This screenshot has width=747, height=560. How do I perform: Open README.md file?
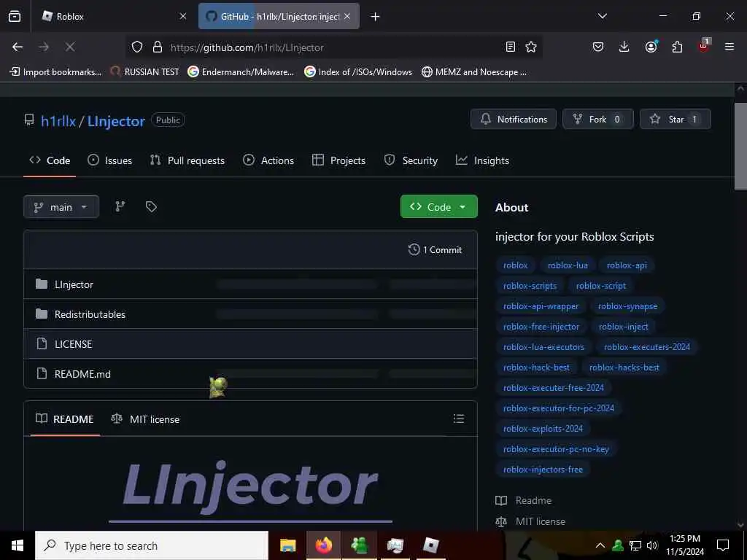[82, 374]
